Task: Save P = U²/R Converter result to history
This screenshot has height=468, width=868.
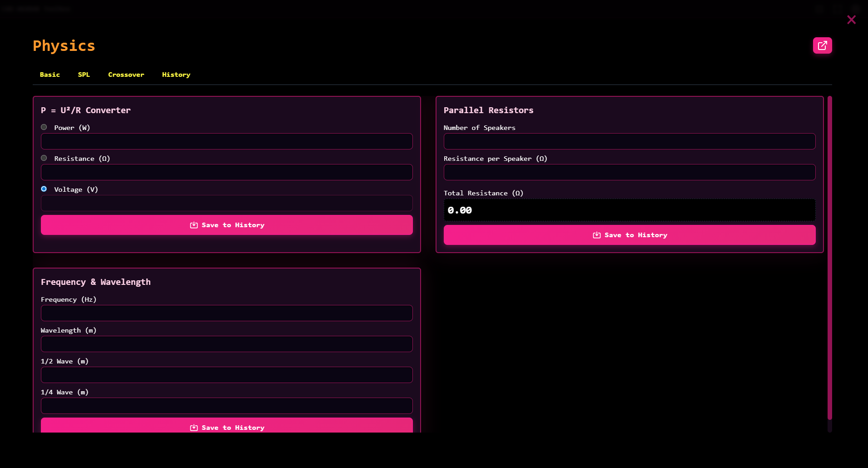Action: pos(227,225)
